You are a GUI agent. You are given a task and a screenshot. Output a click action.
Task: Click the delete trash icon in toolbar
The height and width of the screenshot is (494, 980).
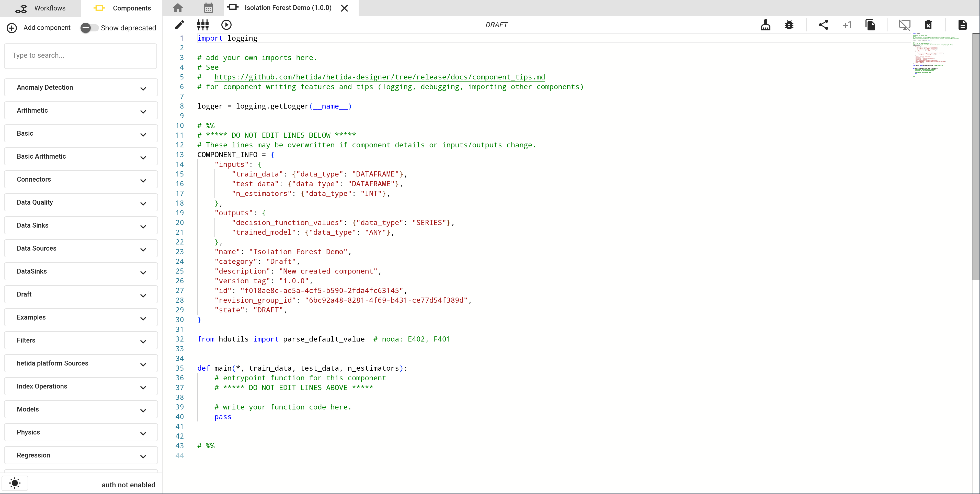click(928, 25)
